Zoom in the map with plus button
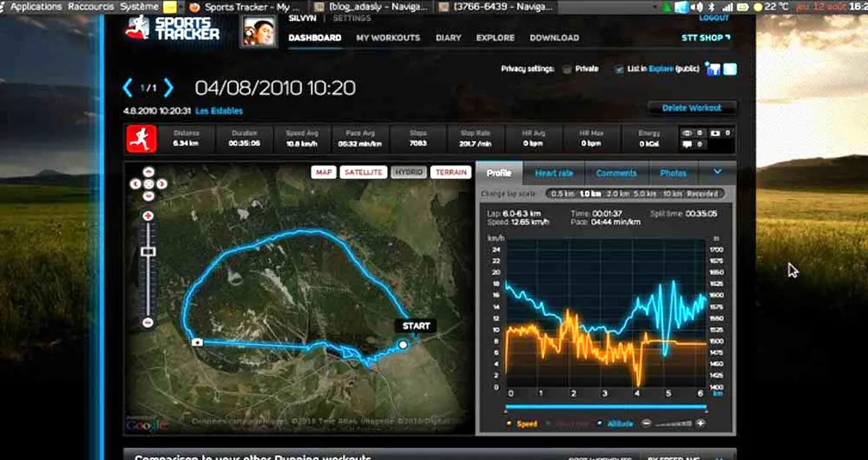868x460 pixels. pos(148,216)
